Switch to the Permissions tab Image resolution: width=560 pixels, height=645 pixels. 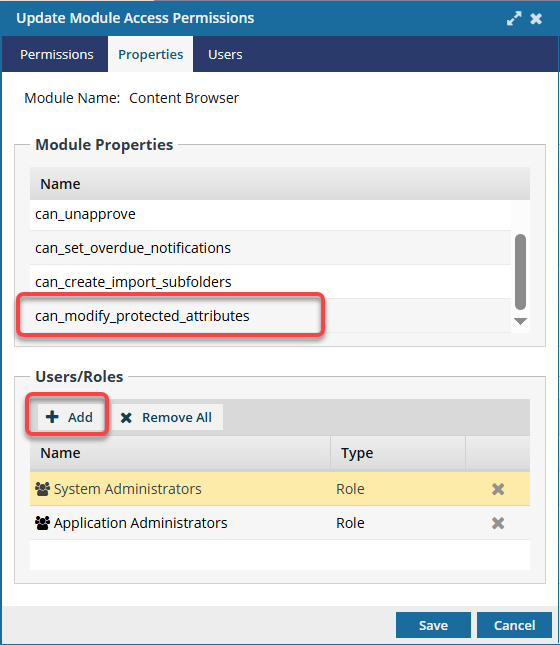(57, 54)
